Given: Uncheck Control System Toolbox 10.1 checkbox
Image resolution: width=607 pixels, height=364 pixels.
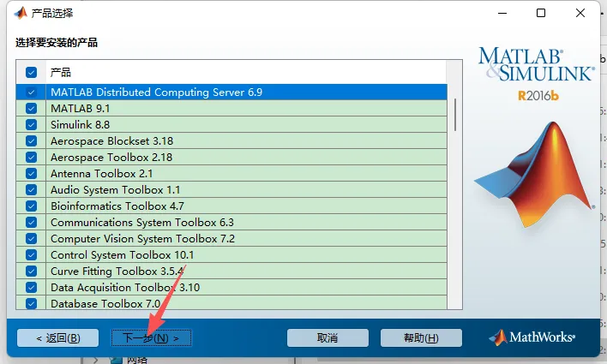Looking at the screenshot, I should pos(32,254).
